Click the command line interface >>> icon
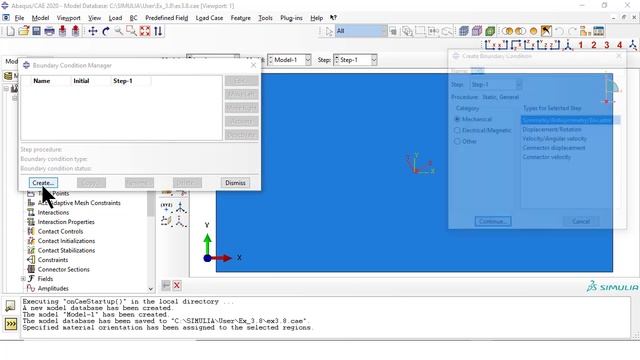Screen dimensions: 640x360 11,324
